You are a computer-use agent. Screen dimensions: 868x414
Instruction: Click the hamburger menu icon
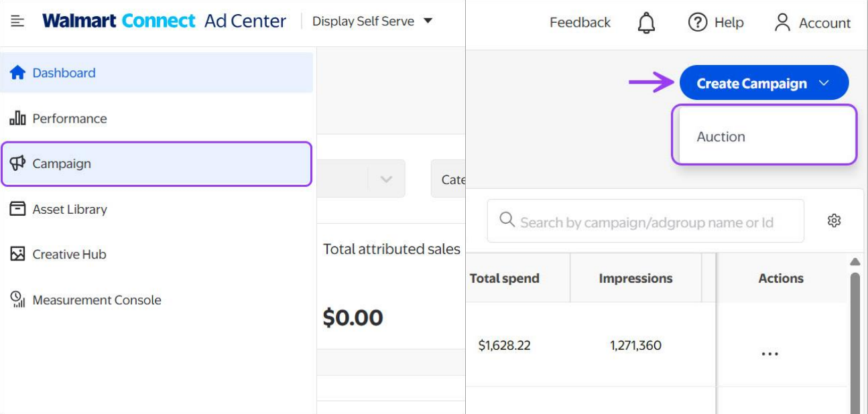(x=18, y=21)
